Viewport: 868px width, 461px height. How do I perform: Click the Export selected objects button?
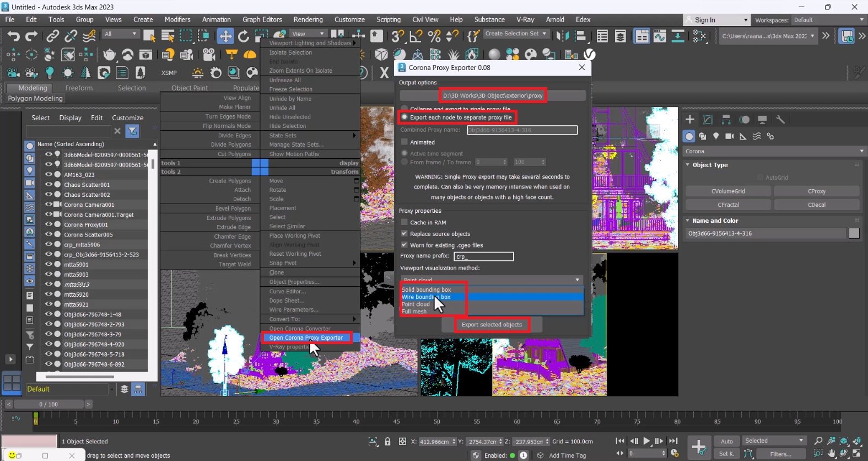[492, 325]
